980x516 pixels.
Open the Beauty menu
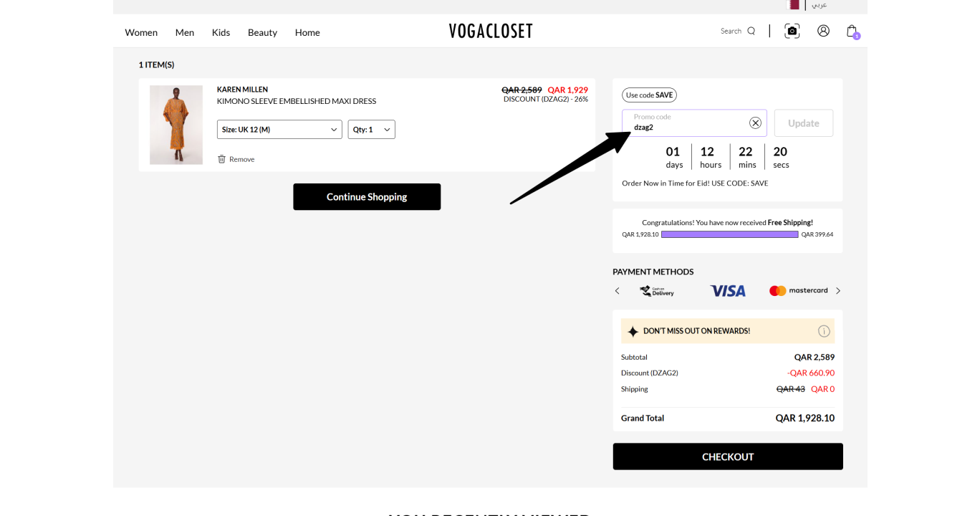click(262, 32)
